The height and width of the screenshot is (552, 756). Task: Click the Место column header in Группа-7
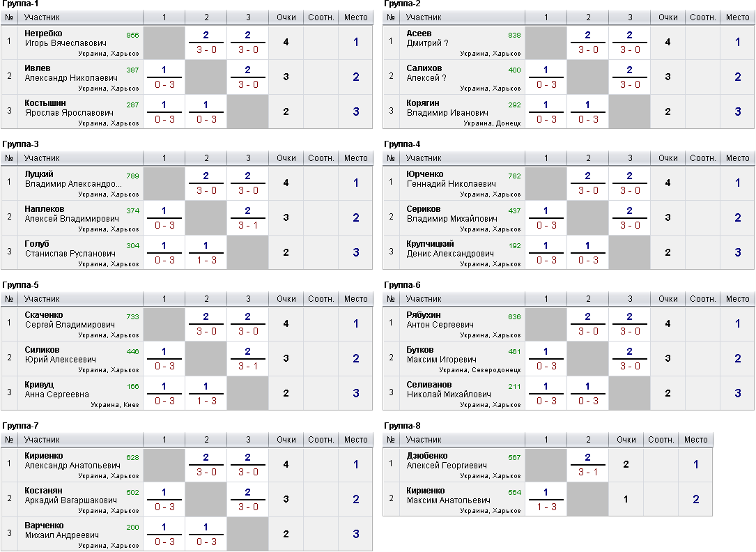(355, 440)
